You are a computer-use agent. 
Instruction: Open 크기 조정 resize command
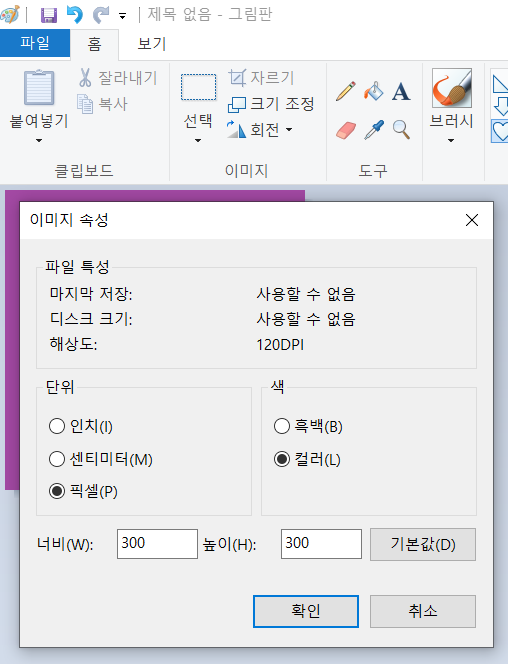pyautogui.click(x=271, y=104)
